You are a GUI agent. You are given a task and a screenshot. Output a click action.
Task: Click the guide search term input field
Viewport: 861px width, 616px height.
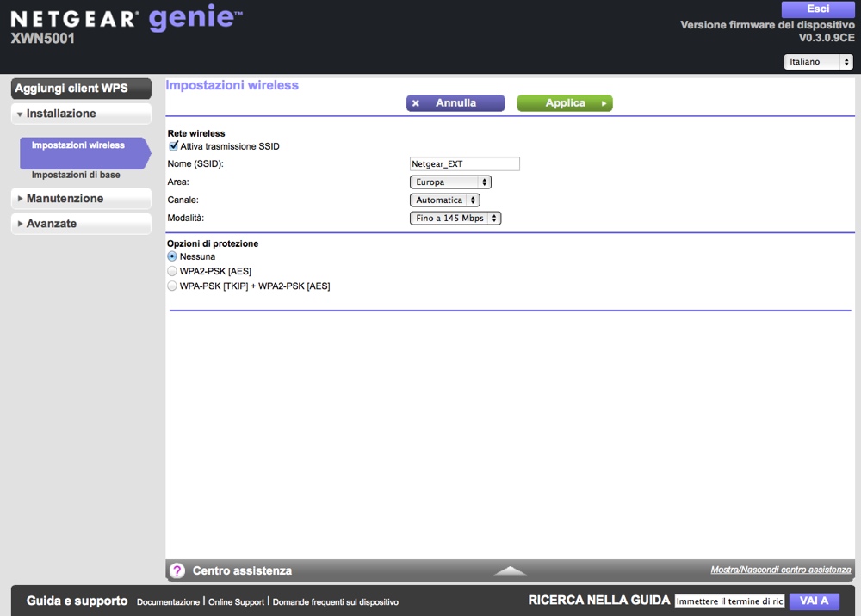(730, 601)
